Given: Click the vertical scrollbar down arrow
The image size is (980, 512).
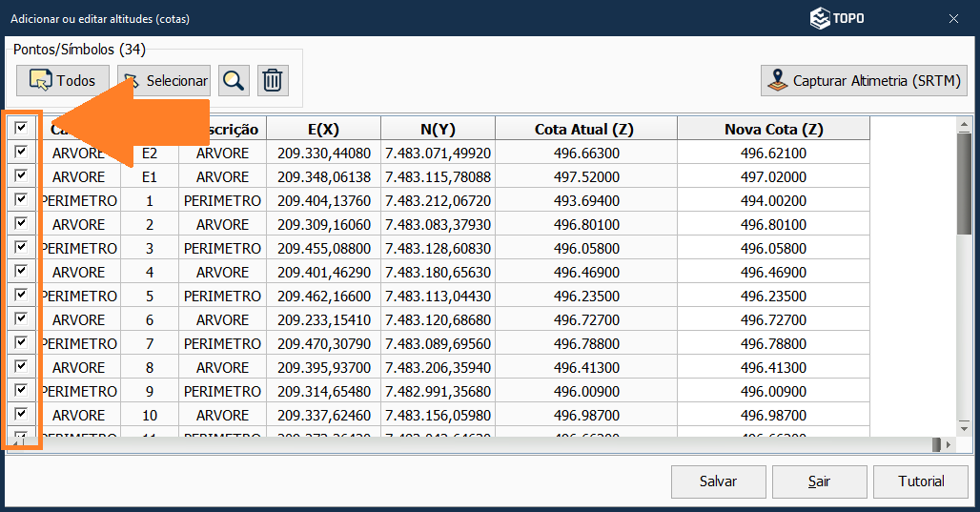Looking at the screenshot, I should click(x=964, y=430).
